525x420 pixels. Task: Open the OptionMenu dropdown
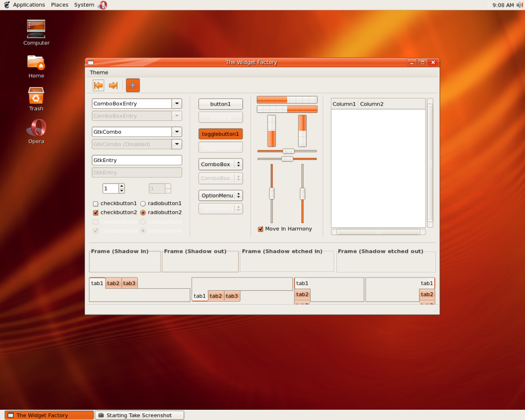click(220, 195)
